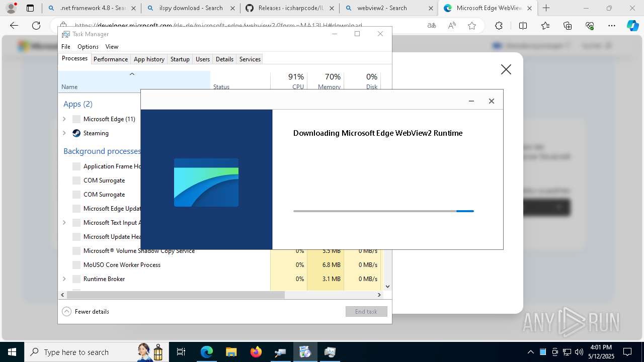Switch to Users tab in Task Manager
Viewport: 644px width, 362px height.
(203, 59)
